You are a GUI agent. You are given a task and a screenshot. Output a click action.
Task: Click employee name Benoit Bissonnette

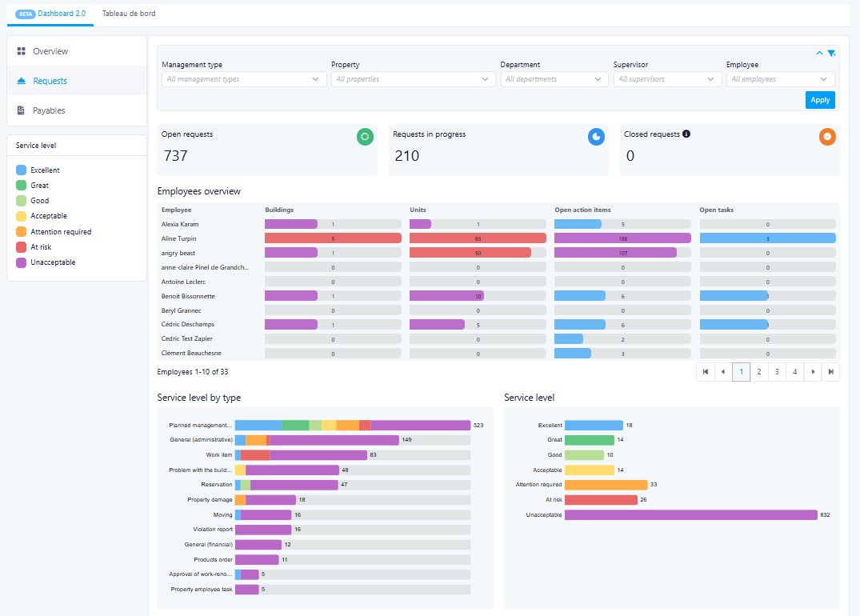(188, 296)
